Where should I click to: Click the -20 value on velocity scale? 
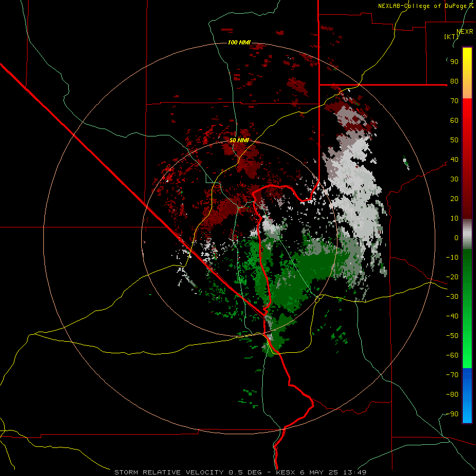click(x=452, y=277)
